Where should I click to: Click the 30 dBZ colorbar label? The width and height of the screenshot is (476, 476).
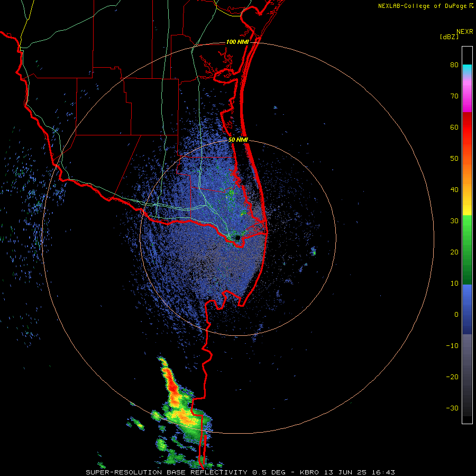tap(454, 221)
